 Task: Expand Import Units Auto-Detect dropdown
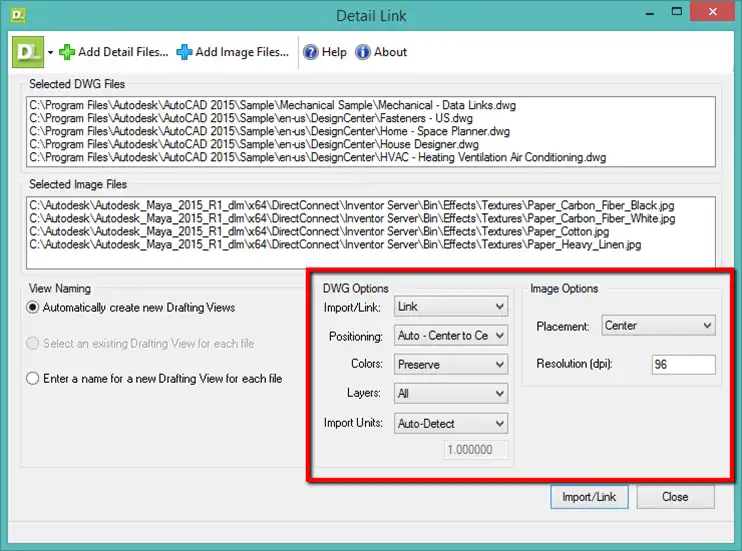[x=450, y=424]
